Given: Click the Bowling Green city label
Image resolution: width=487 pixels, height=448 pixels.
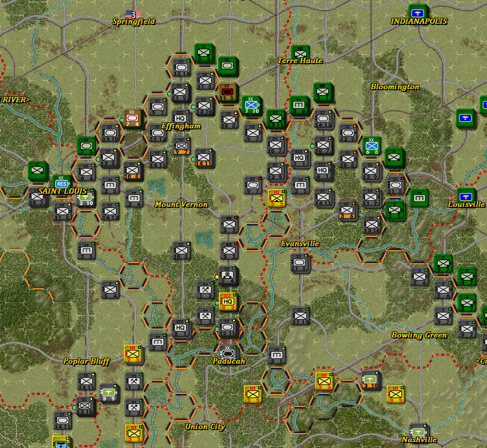Looking at the screenshot, I should [419, 335].
